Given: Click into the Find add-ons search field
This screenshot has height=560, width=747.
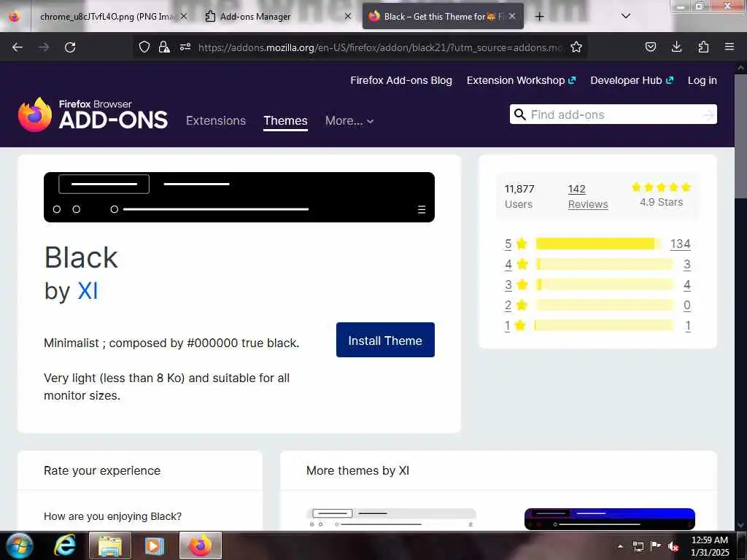Looking at the screenshot, I should 614,114.
